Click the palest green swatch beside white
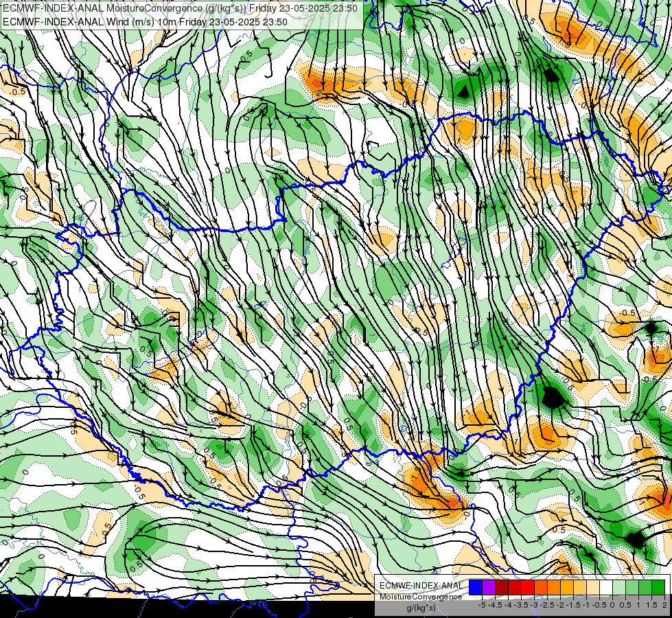 click(x=619, y=587)
